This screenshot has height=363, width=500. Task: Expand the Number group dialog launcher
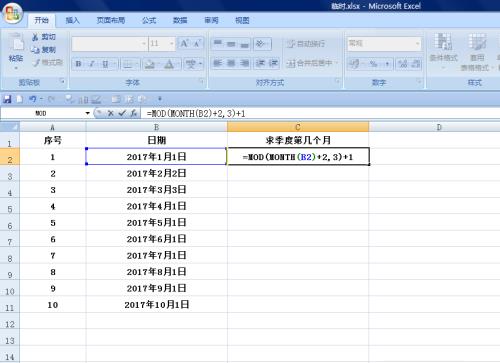tap(419, 81)
